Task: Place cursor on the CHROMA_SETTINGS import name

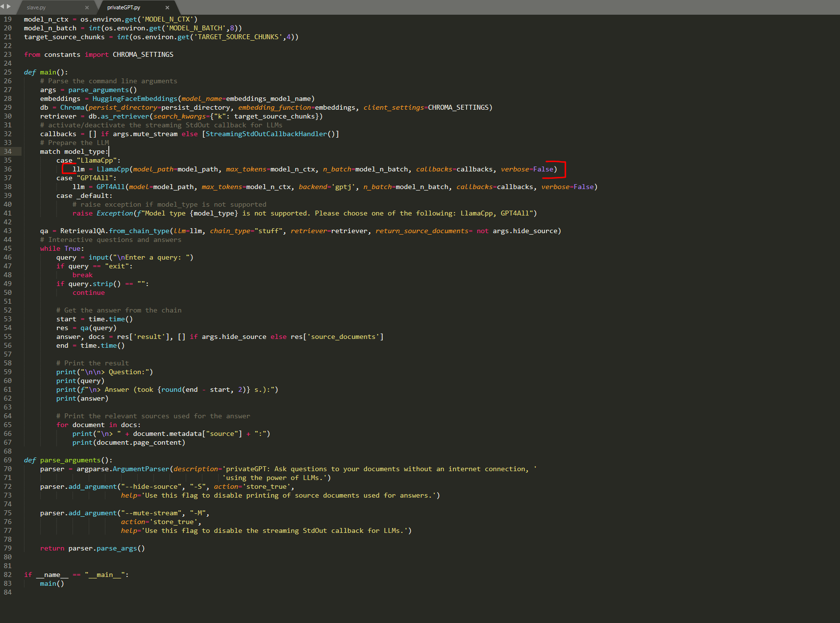Action: pyautogui.click(x=143, y=55)
